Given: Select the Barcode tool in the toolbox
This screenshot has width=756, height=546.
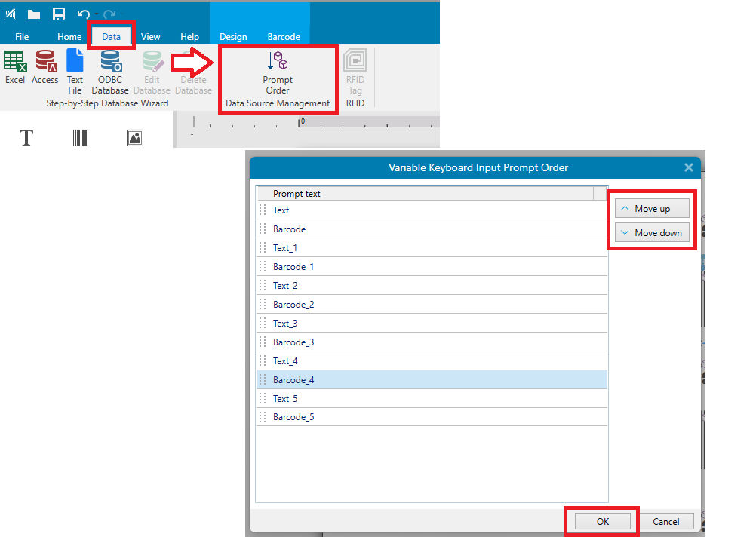Looking at the screenshot, I should (x=81, y=138).
